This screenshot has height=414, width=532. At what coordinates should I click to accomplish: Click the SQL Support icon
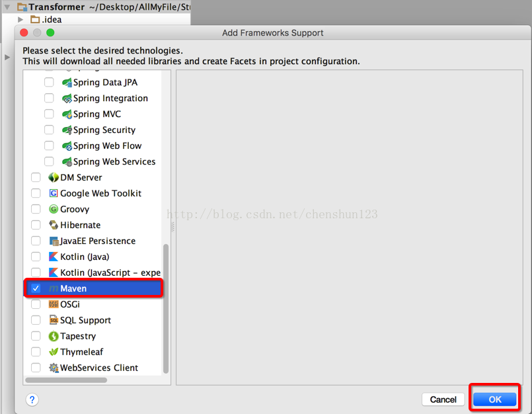[x=54, y=320]
